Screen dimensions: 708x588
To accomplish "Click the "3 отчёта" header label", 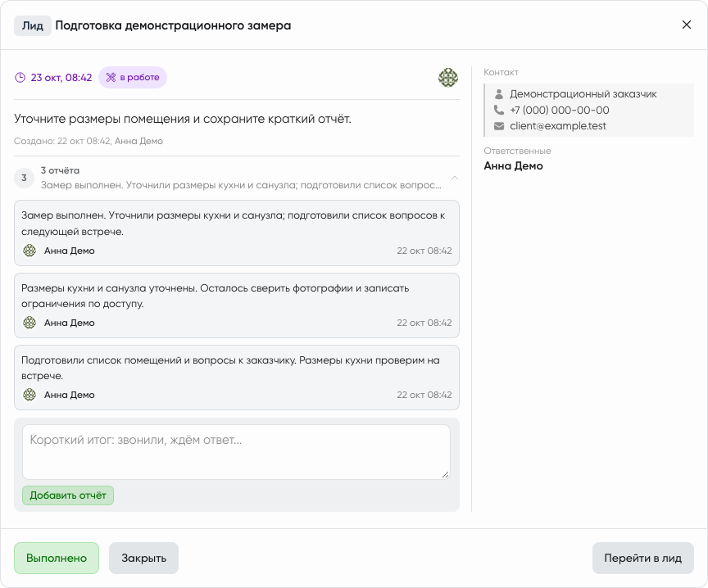I will (60, 170).
